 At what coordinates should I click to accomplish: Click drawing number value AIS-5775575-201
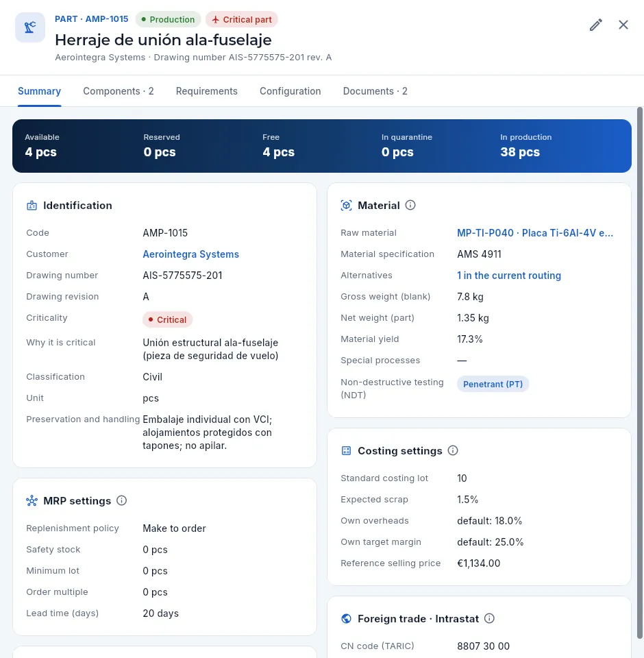click(182, 276)
